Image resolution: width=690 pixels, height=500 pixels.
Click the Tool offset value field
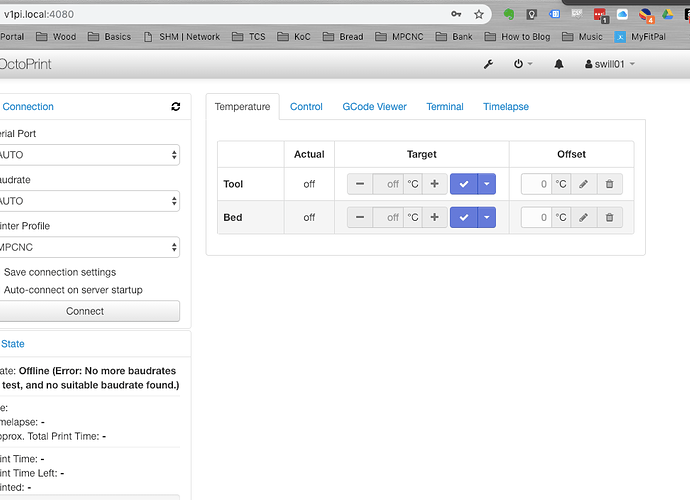click(x=536, y=184)
